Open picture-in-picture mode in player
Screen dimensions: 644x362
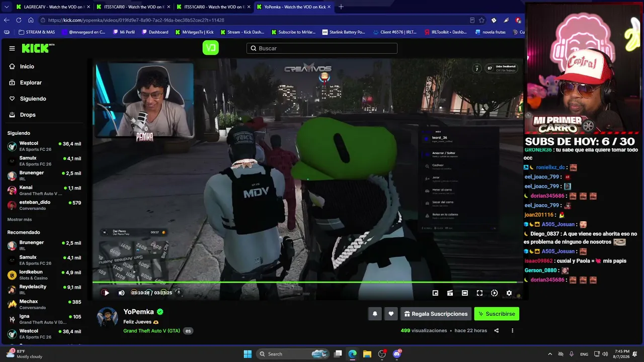435,293
